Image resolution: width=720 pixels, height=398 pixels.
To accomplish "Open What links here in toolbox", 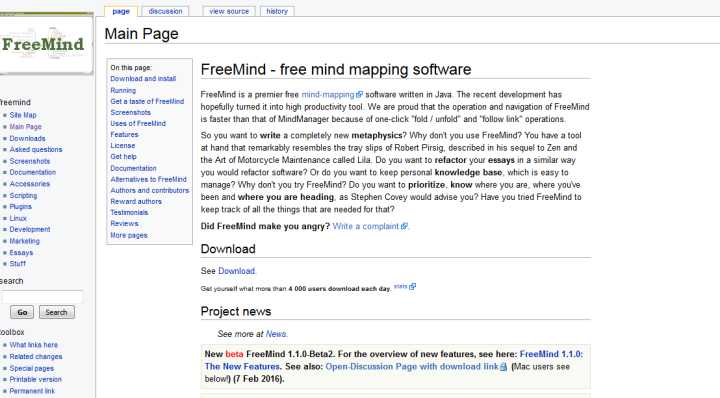I will (x=34, y=345).
